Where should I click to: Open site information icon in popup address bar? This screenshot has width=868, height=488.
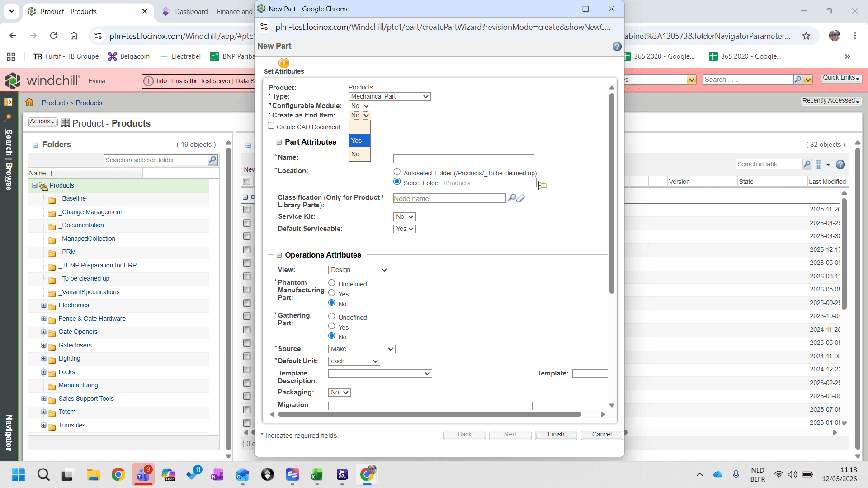point(264,27)
